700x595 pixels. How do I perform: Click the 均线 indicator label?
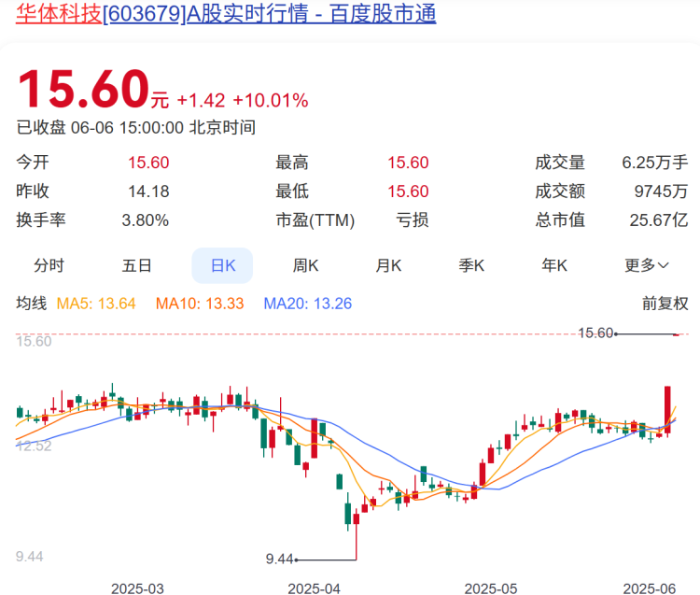click(x=31, y=304)
